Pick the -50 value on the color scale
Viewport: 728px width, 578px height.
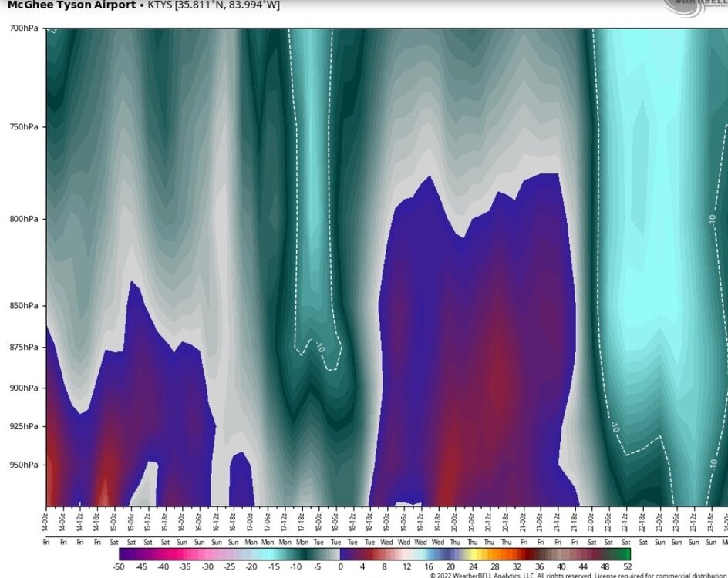[119, 566]
